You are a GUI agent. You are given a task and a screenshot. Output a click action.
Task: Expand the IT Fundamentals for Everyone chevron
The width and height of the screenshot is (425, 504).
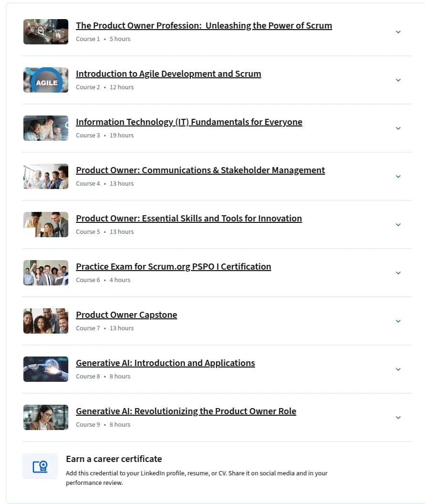click(398, 128)
